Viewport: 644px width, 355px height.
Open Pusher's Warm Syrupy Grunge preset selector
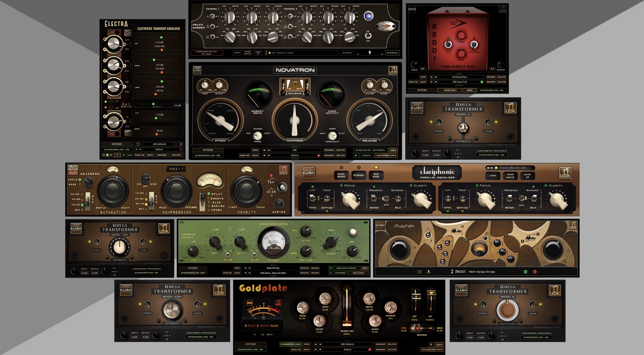coord(482,272)
